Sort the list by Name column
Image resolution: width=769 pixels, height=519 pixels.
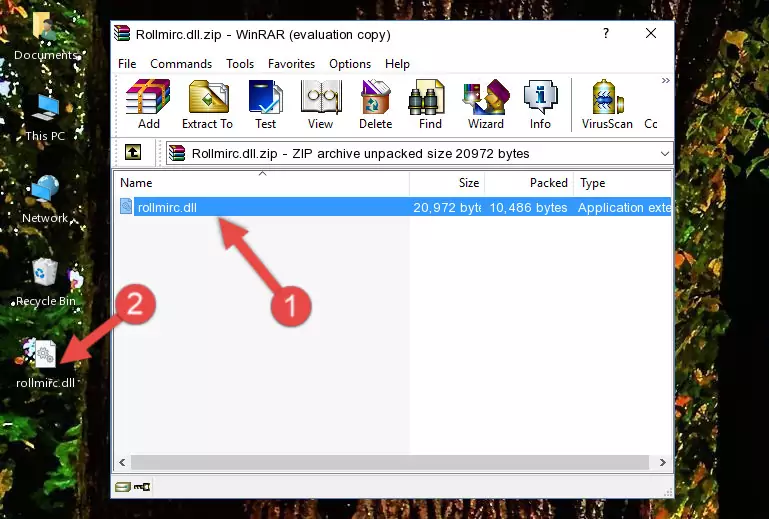point(262,183)
